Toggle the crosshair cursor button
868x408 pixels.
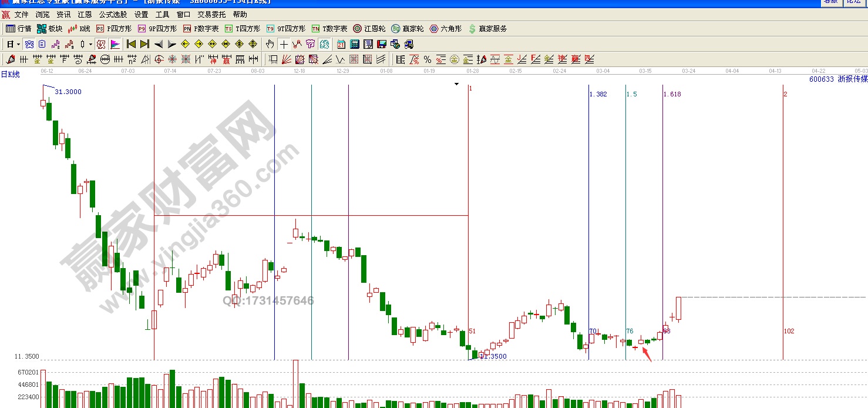click(x=284, y=44)
